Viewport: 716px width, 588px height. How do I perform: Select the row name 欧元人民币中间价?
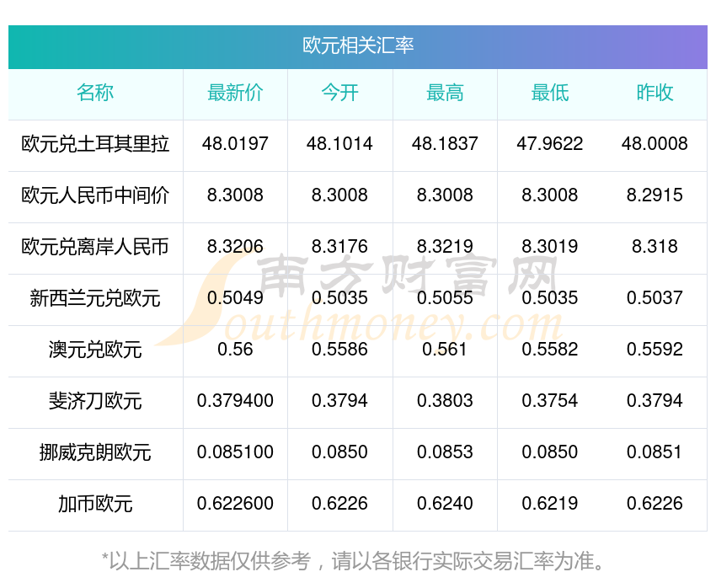tap(95, 195)
